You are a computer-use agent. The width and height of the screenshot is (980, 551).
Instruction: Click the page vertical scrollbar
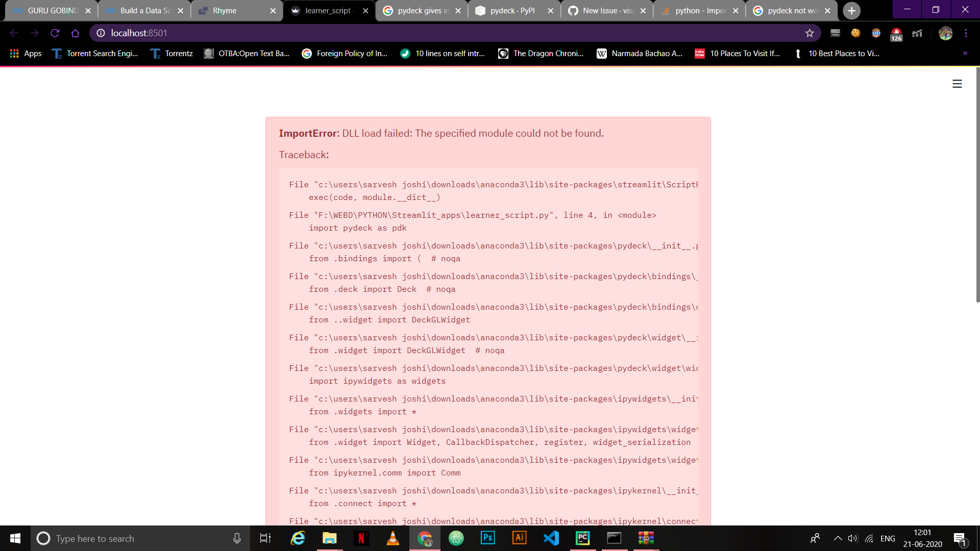click(x=977, y=184)
